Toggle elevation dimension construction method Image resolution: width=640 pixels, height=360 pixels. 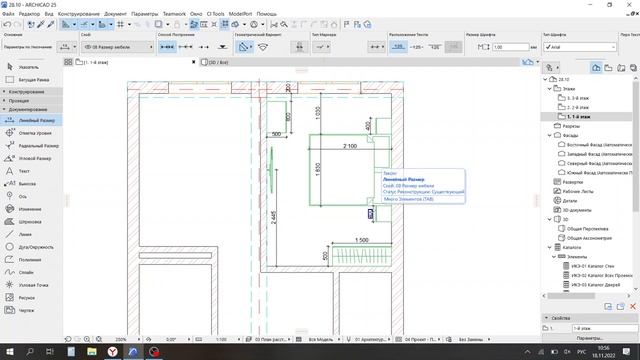(222, 47)
